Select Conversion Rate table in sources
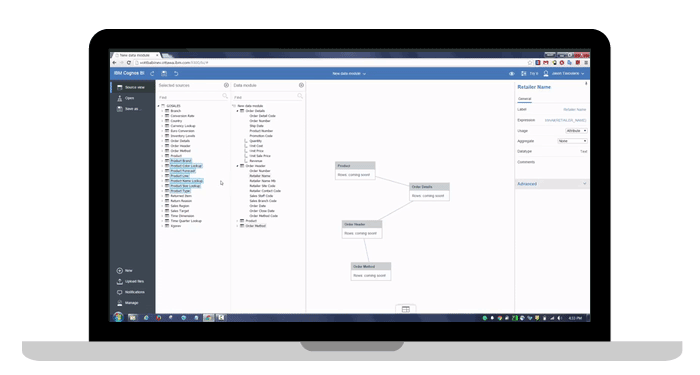This screenshot has width=700, height=375. (x=182, y=116)
